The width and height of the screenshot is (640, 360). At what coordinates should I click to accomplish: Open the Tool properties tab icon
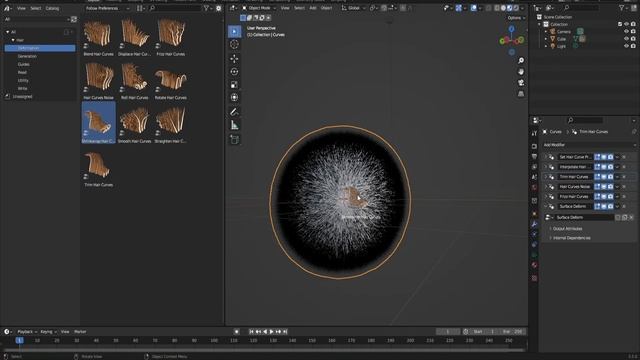(534, 133)
